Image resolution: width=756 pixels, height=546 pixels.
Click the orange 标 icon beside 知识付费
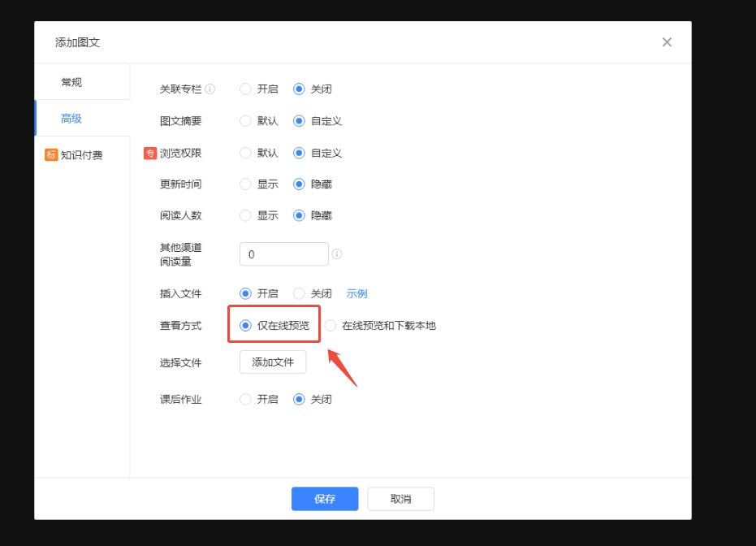(51, 155)
